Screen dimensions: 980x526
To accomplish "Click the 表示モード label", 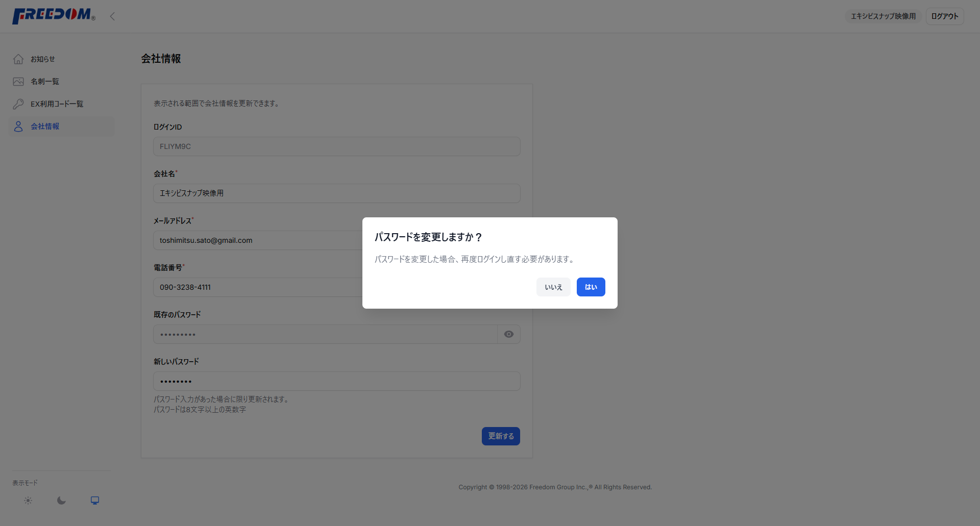I will point(25,483).
